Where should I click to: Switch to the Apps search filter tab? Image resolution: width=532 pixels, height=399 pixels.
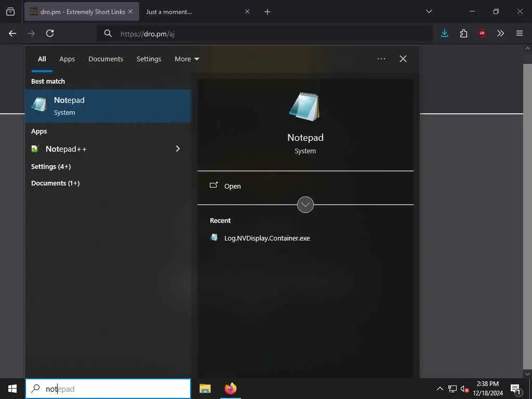(67, 59)
